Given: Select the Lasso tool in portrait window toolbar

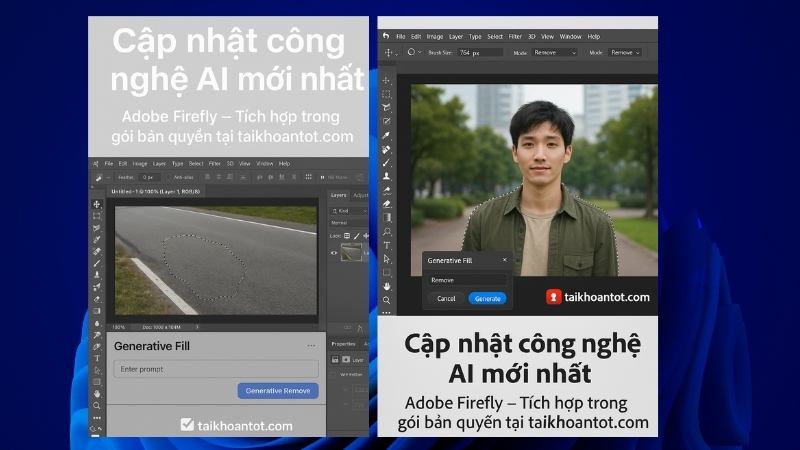Looking at the screenshot, I should (x=387, y=107).
